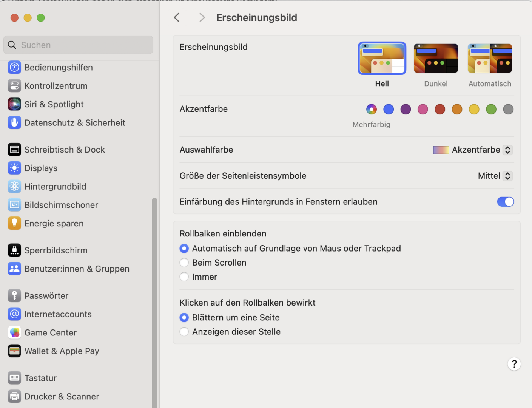Pick the orange accent color
This screenshot has height=408, width=532.
pyautogui.click(x=457, y=109)
